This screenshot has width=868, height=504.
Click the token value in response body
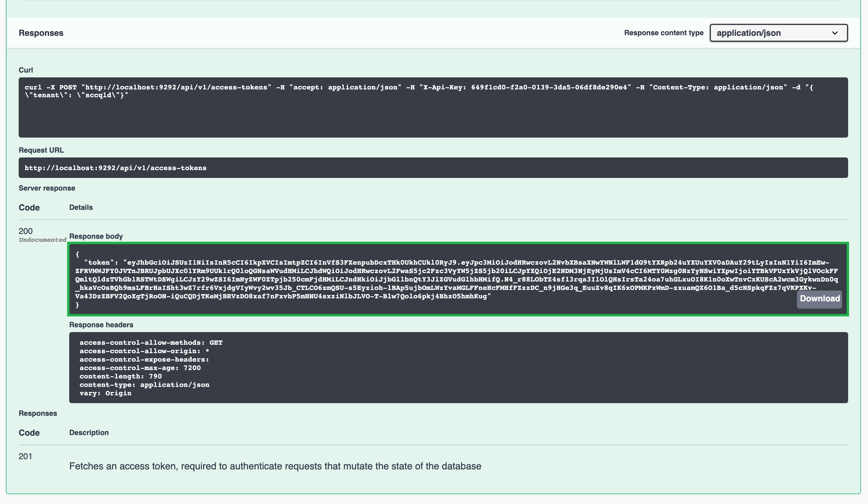(x=456, y=279)
